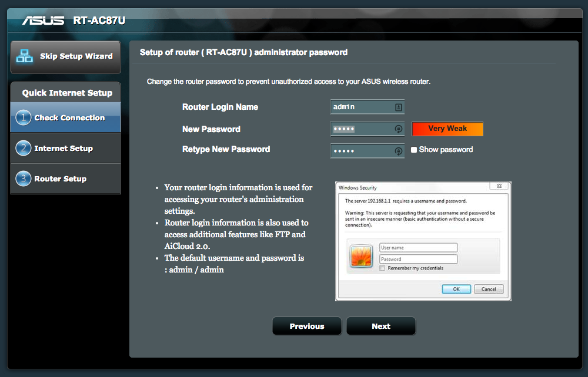The height and width of the screenshot is (377, 588).
Task: Click the unauthorized access instruction sentence
Action: [289, 82]
